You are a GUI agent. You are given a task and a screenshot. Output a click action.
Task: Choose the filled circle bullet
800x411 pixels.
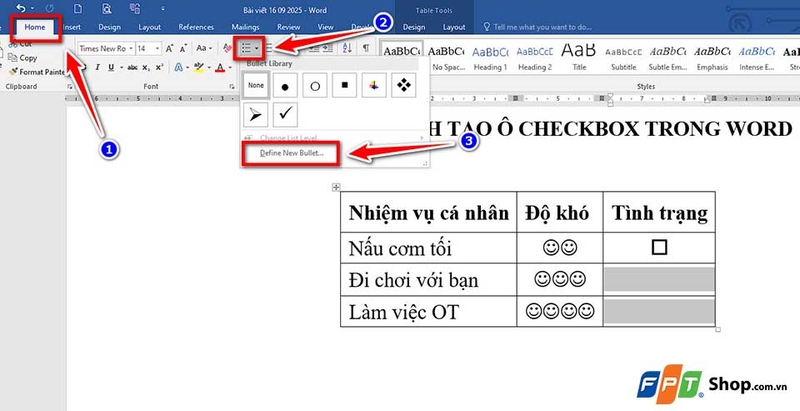point(285,85)
